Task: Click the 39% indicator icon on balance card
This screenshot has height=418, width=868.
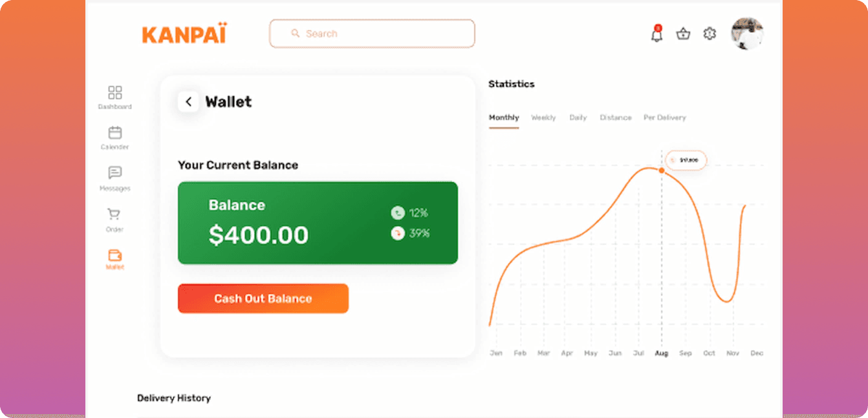Action: point(397,233)
